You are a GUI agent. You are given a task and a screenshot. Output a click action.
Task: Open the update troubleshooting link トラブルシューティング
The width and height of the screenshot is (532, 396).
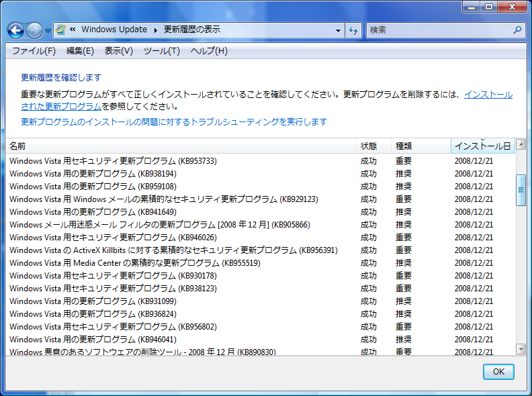(174, 121)
